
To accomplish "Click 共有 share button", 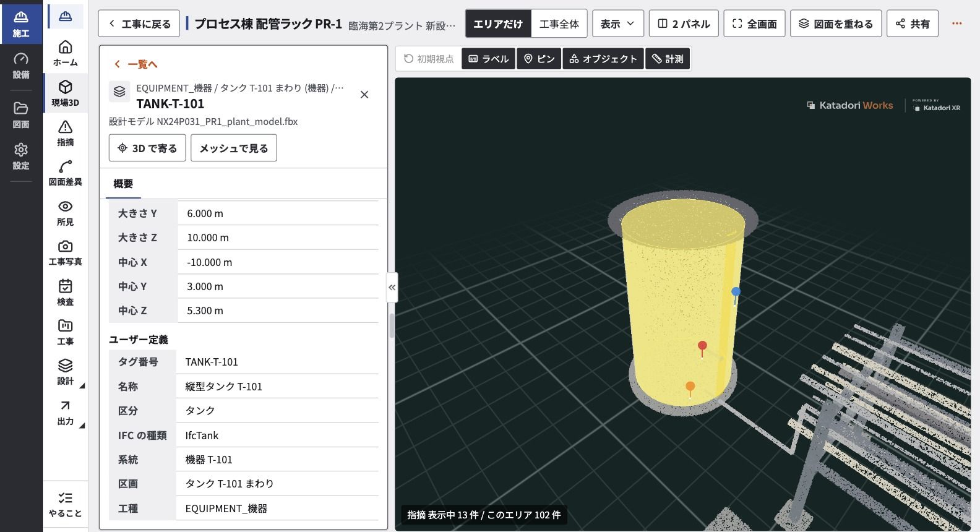I will [913, 24].
